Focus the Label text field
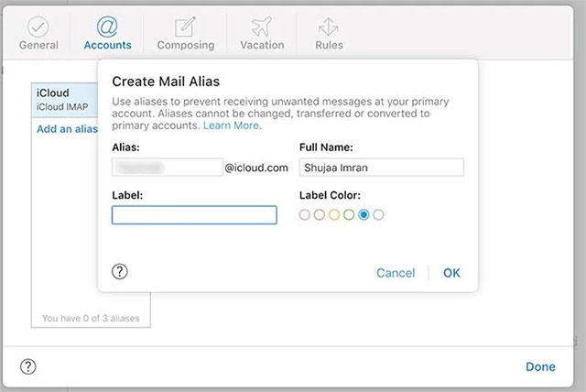The width and height of the screenshot is (586, 392). 194,215
